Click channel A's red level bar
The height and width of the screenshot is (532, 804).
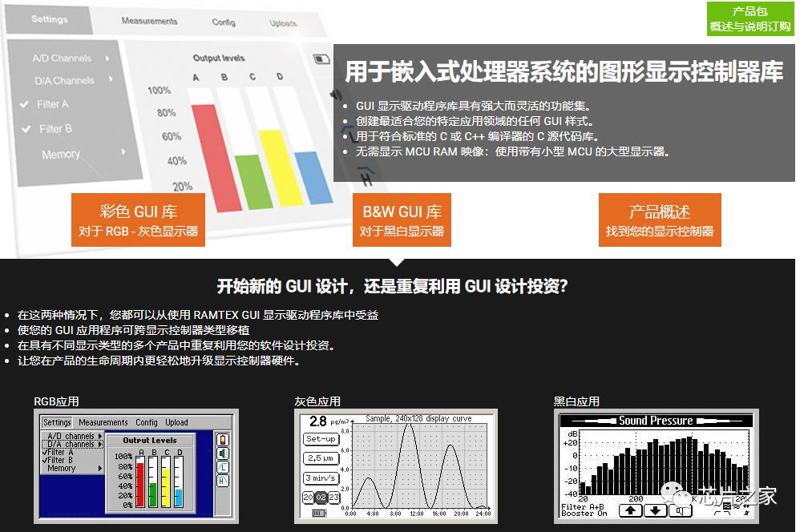(139, 484)
